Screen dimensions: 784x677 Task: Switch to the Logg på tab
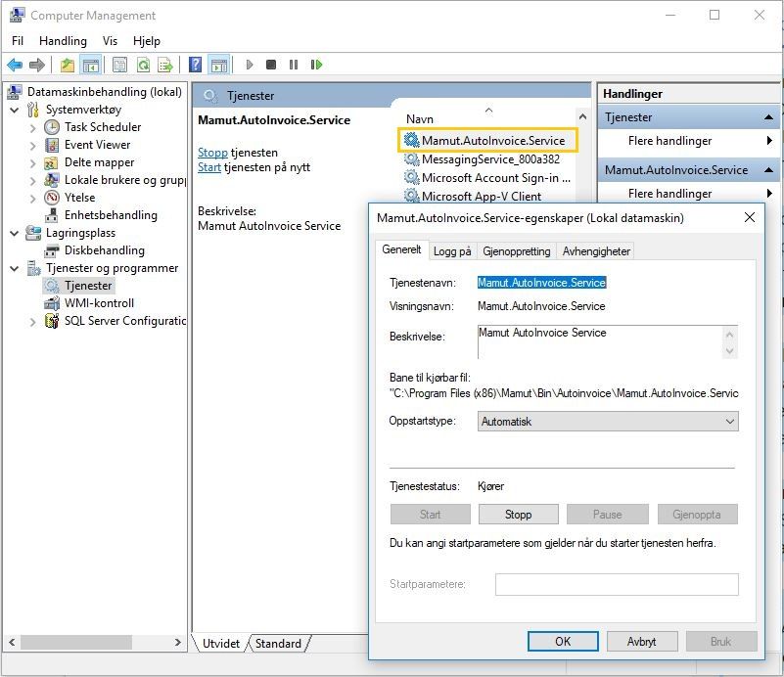452,251
